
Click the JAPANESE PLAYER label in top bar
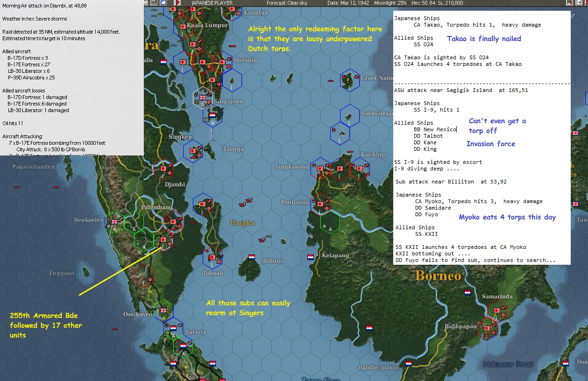[x=212, y=3]
